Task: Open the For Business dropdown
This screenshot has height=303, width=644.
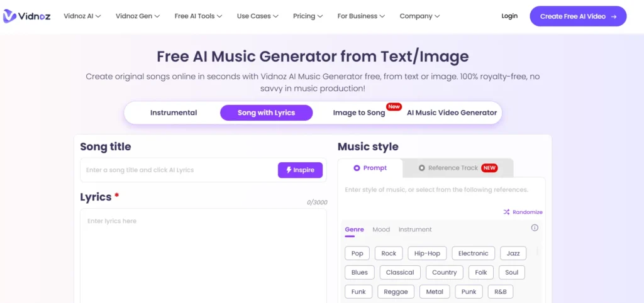Action: [361, 16]
